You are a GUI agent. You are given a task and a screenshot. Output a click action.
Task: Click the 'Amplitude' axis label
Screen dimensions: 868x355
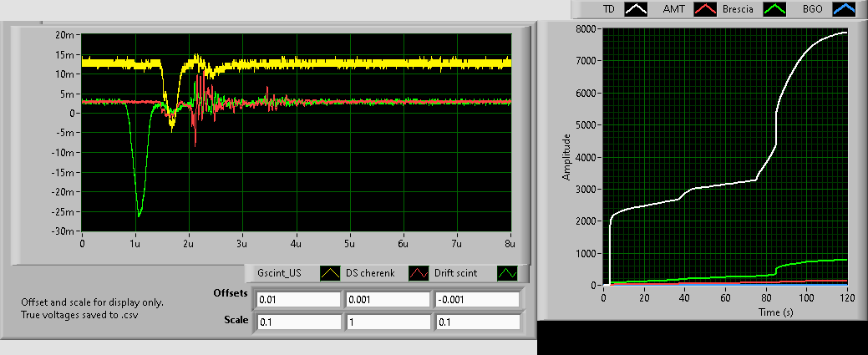click(566, 157)
